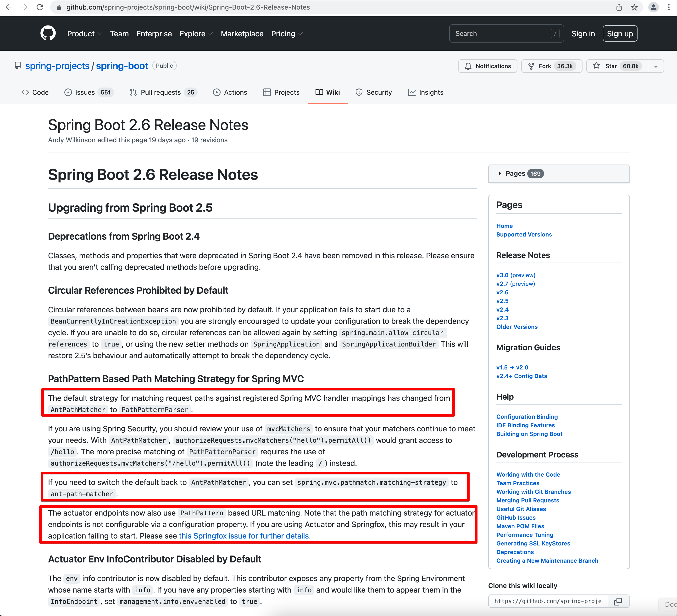Copy the wiki clone URL

pyautogui.click(x=619, y=601)
